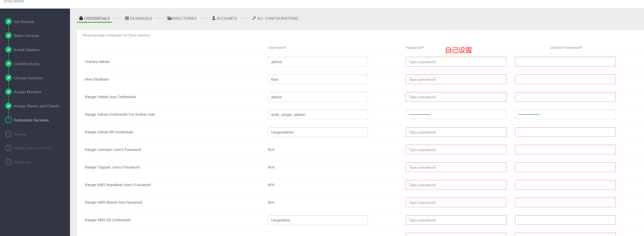
Task: Focus the rangerkms username field
Action: tap(318, 220)
